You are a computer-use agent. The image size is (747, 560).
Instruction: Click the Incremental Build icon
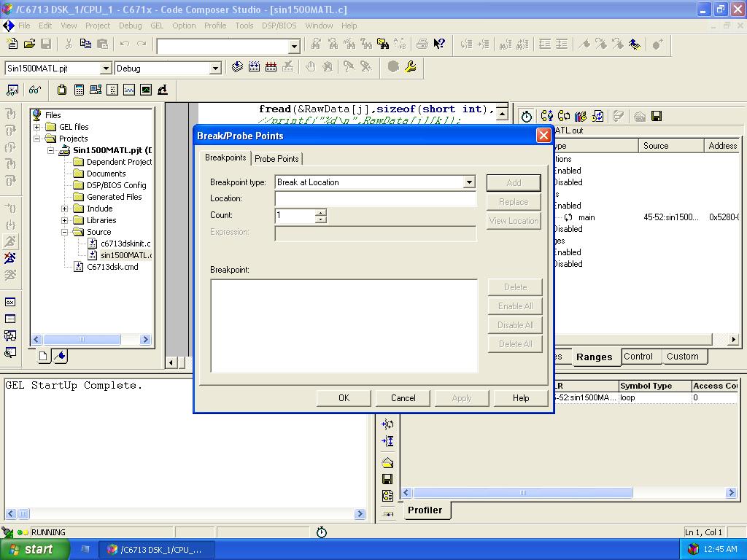(254, 66)
